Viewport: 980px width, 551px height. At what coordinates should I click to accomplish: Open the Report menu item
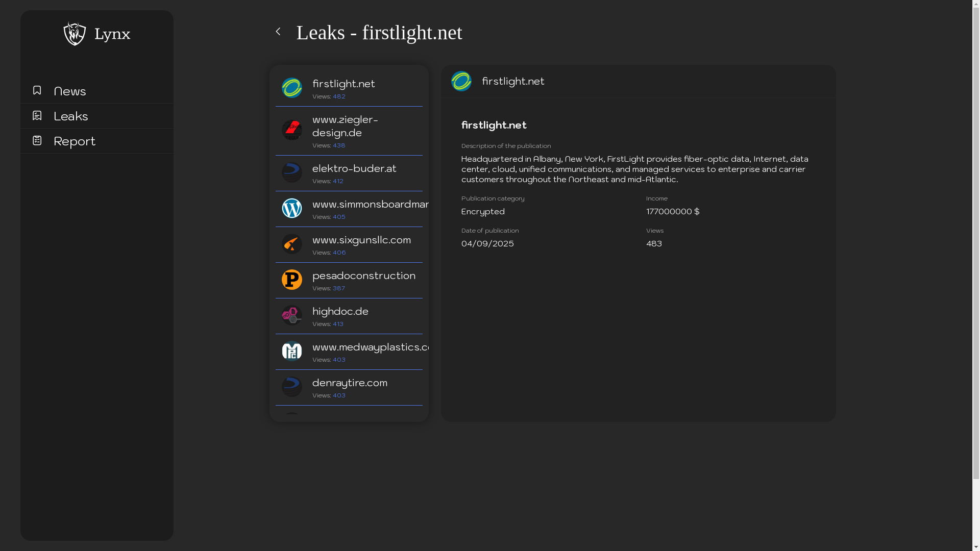coord(75,141)
